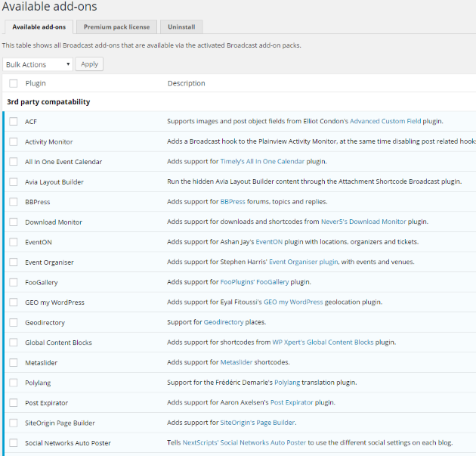Image resolution: width=476 pixels, height=456 pixels.
Task: Select the EventON checkbox
Action: pos(14,242)
